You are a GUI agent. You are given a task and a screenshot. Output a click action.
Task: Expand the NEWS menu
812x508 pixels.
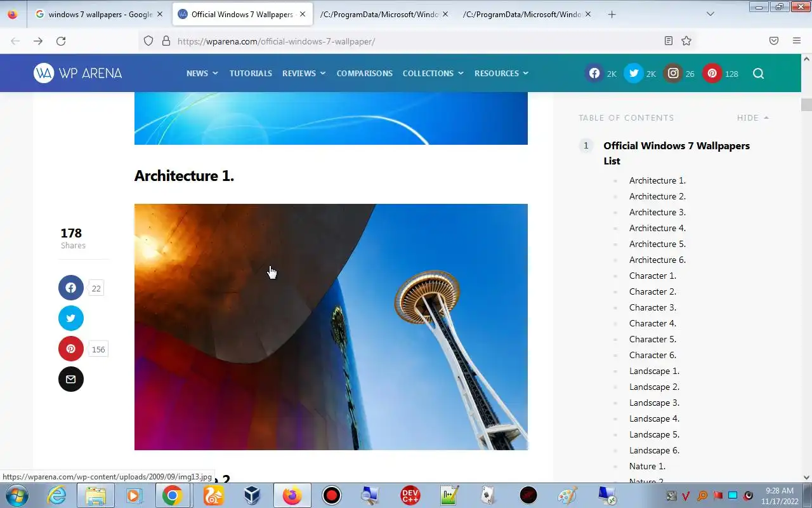coord(202,73)
